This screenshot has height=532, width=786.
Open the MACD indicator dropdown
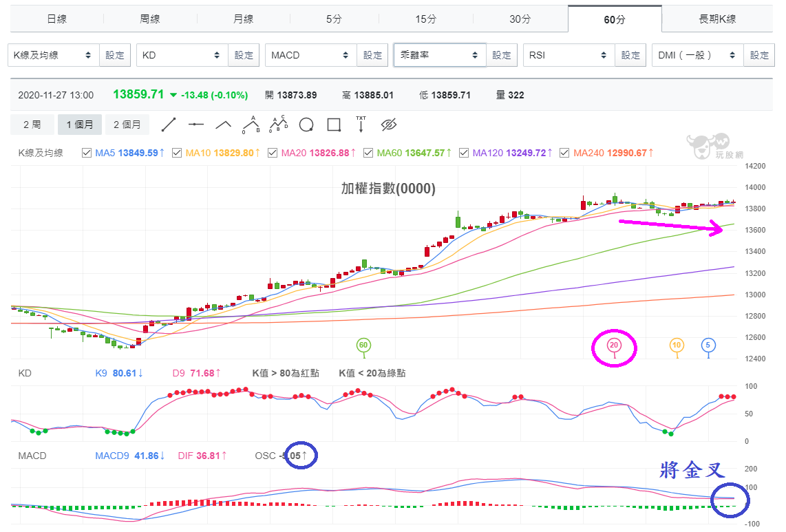[x=311, y=55]
